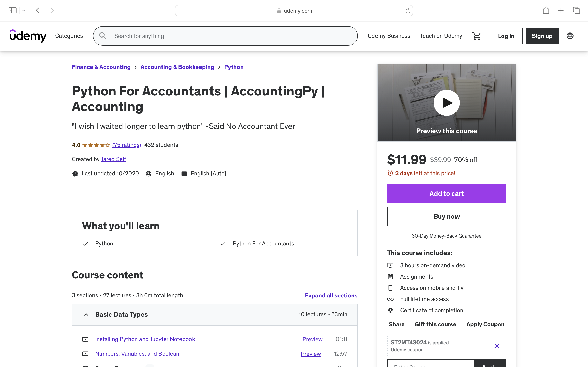Reload the page in address bar
Image resolution: width=588 pixels, height=367 pixels.
[x=408, y=11]
